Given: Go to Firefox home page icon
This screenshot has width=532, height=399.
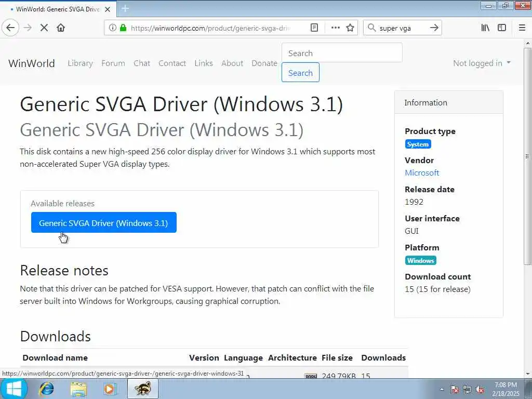Looking at the screenshot, I should click(61, 28).
